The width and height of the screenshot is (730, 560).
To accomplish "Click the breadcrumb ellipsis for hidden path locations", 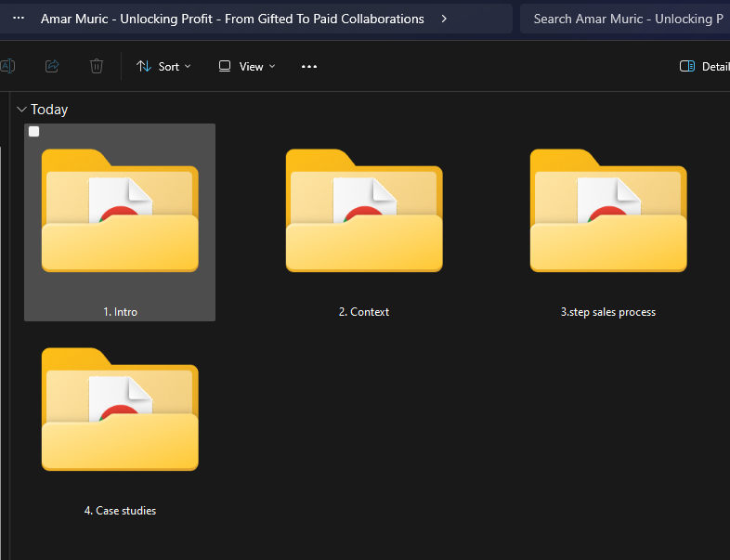I will 19,19.
